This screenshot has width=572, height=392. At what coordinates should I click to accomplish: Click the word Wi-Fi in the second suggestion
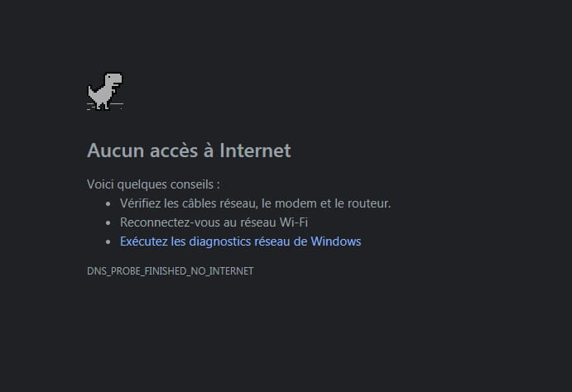[294, 222]
